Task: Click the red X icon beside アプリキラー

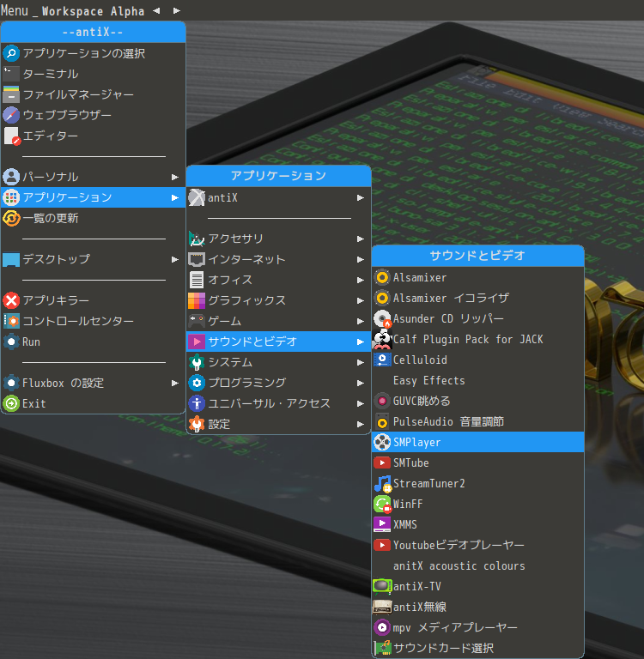Action: click(11, 300)
